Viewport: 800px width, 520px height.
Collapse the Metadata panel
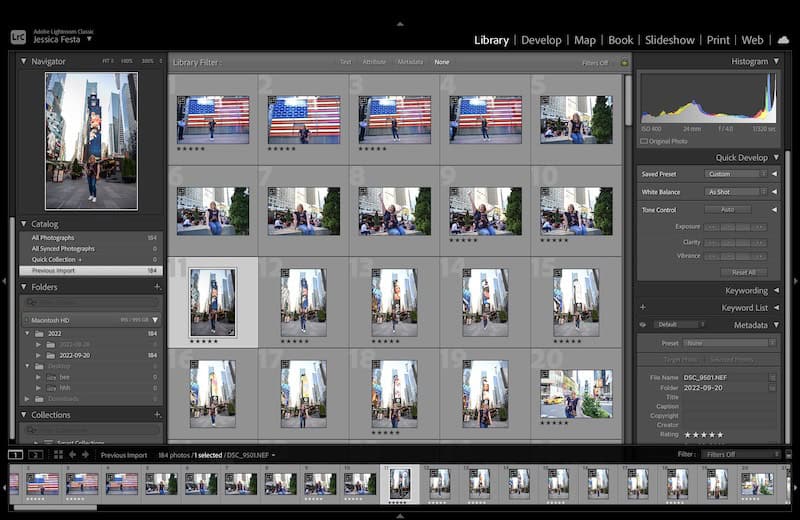[x=776, y=325]
